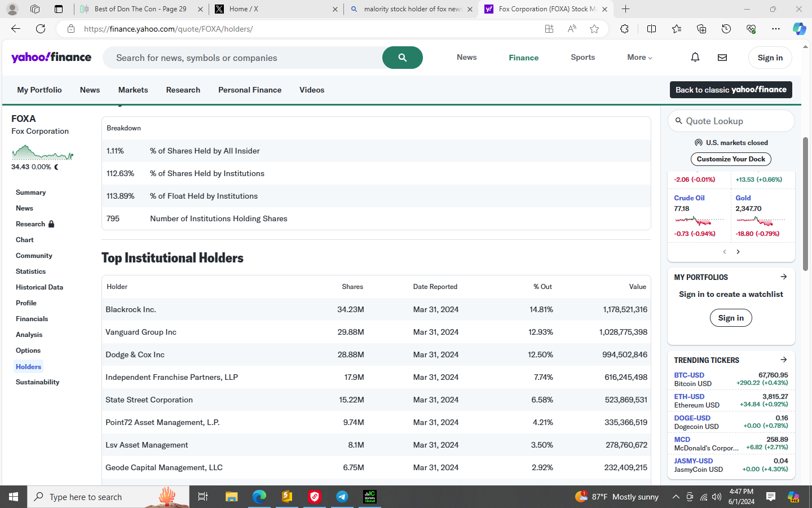Open the tab actions menu icon

coord(59,9)
